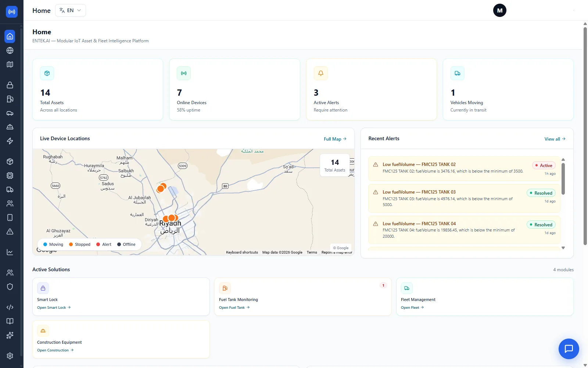Click the Active Alerts stat card
Image resolution: width=588 pixels, height=368 pixels.
pyautogui.click(x=372, y=89)
